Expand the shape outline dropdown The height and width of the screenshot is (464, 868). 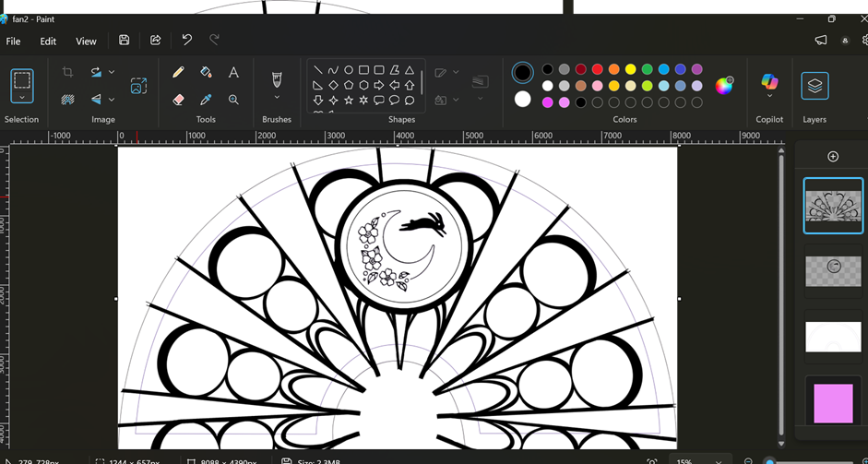[x=456, y=72]
